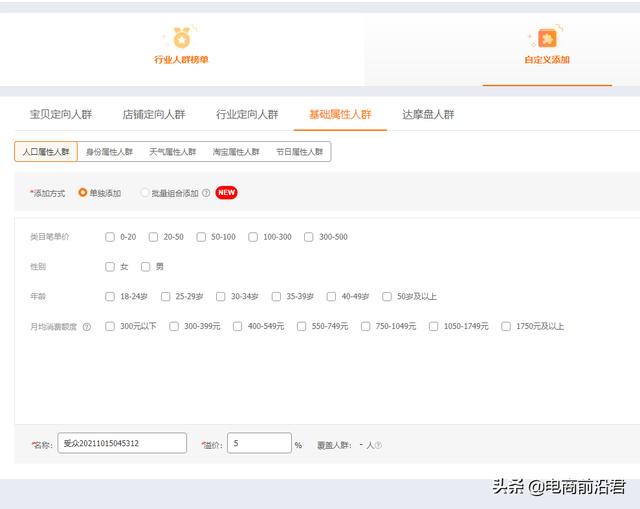Click the red NEW badge

(226, 193)
